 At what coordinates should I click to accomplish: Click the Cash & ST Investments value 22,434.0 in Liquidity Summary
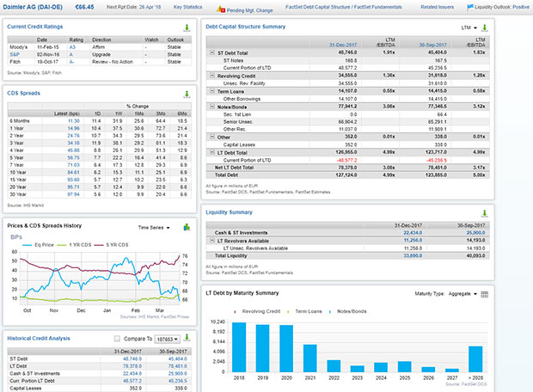pos(413,233)
